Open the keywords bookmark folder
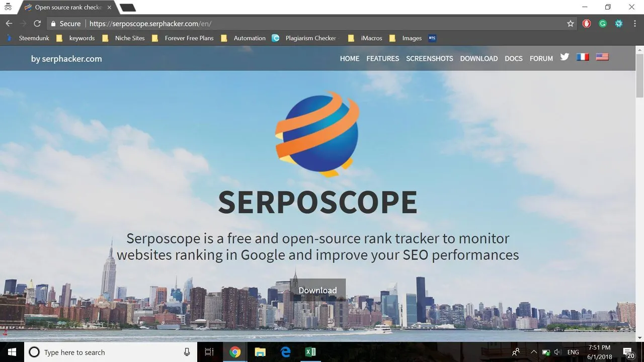 [x=76, y=38]
